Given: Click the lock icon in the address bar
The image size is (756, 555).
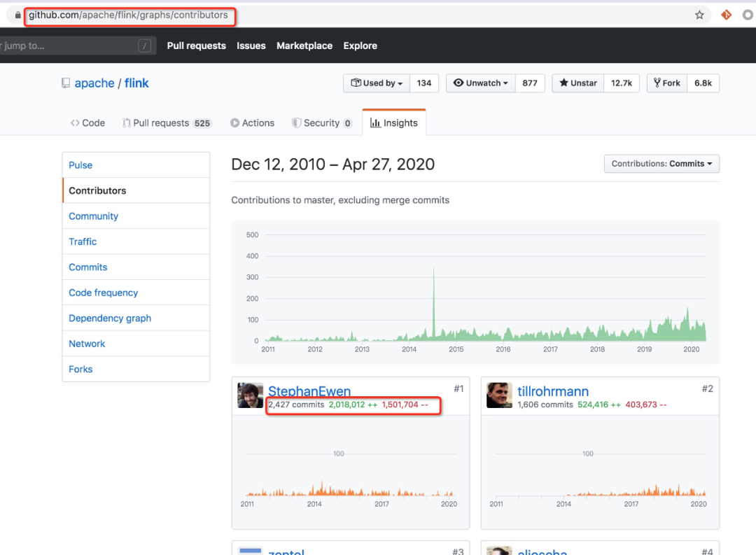Looking at the screenshot, I should click(x=17, y=15).
